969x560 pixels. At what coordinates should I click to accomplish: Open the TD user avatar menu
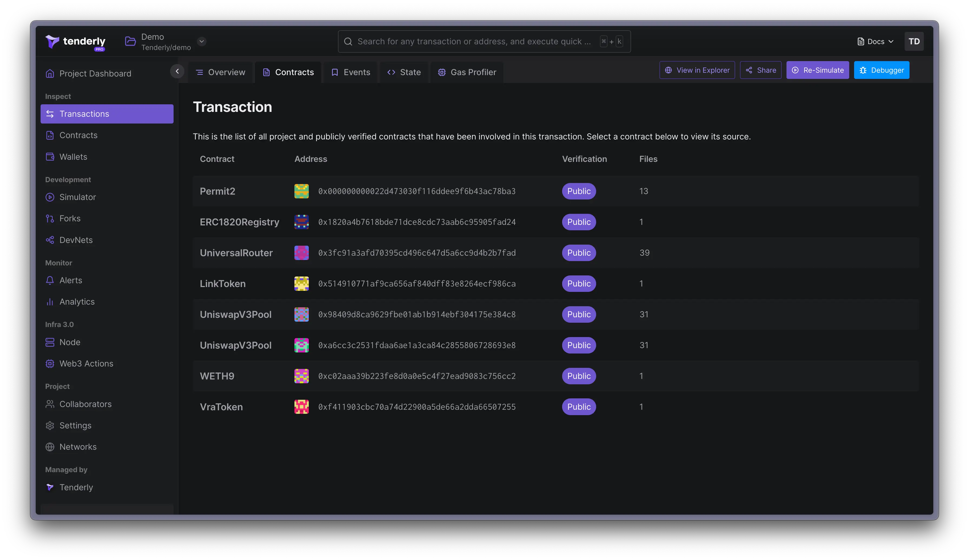tap(914, 42)
